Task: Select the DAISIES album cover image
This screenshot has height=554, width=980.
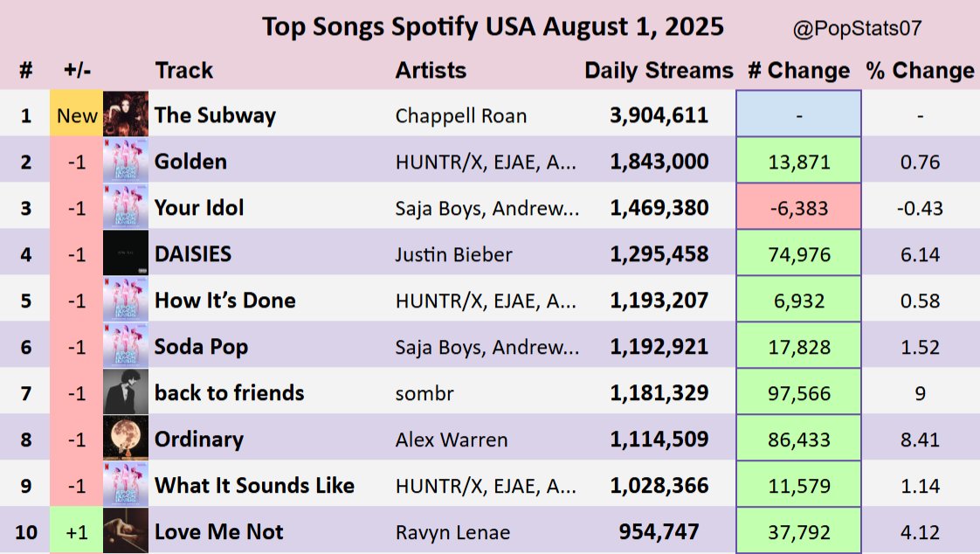Action: tap(126, 254)
